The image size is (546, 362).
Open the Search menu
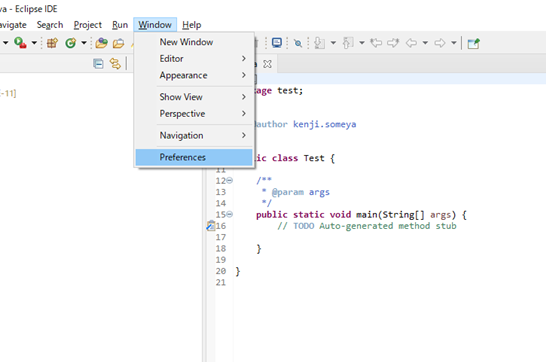(50, 25)
